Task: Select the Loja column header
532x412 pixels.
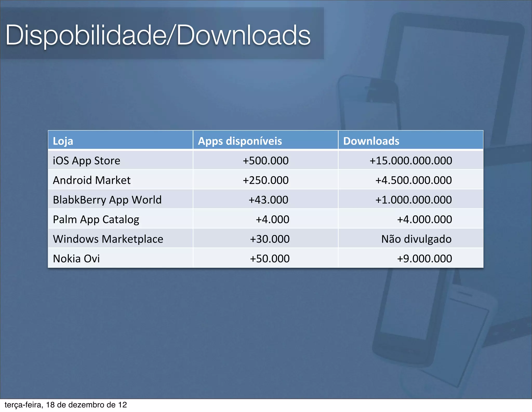Action: click(121, 140)
